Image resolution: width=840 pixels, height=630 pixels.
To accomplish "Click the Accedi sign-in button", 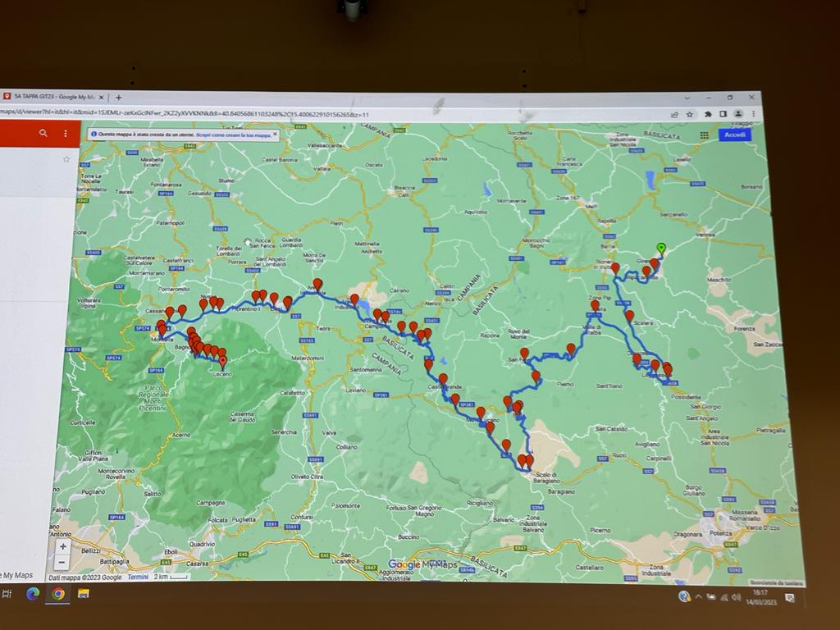I will [734, 135].
